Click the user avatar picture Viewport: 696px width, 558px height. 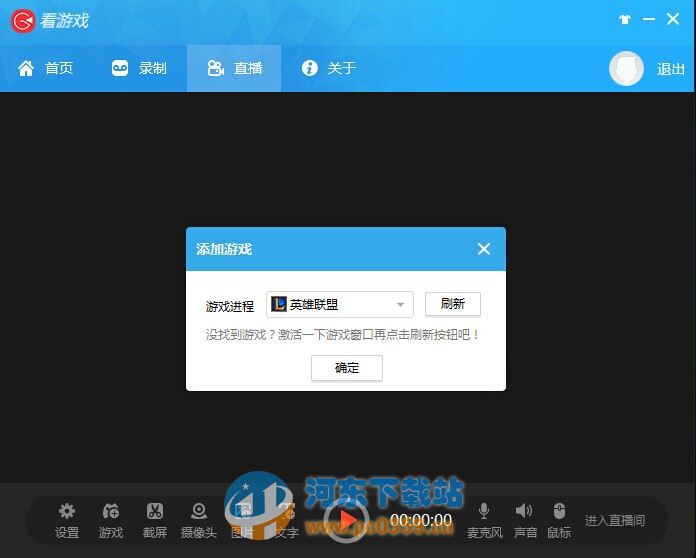tap(626, 68)
